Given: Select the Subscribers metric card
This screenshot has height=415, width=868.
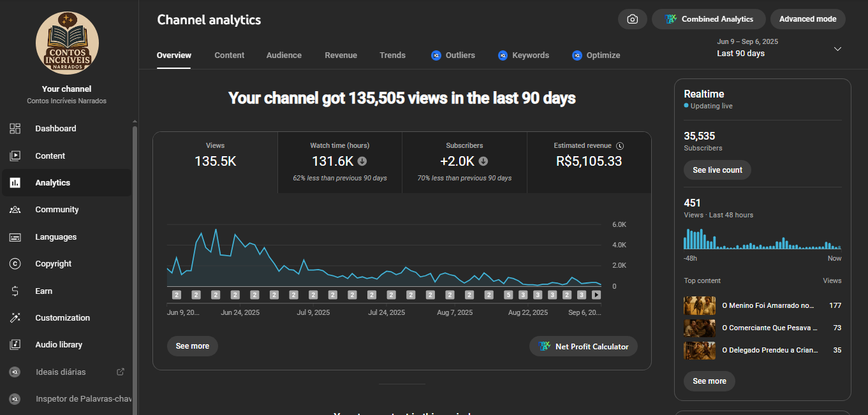Looking at the screenshot, I should click(464, 162).
